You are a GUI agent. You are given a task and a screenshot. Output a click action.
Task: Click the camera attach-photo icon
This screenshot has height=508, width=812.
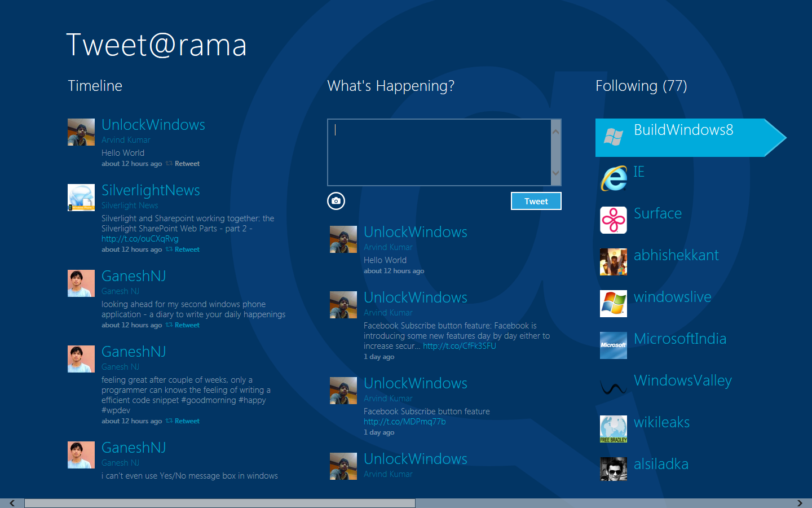pyautogui.click(x=336, y=201)
